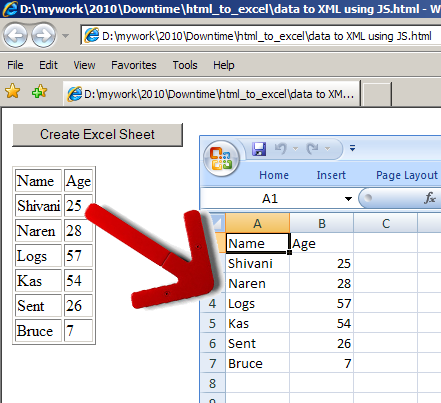Viewport: 441px width, 403px height.
Task: Click Bruce in the HTML table
Action: pyautogui.click(x=38, y=331)
